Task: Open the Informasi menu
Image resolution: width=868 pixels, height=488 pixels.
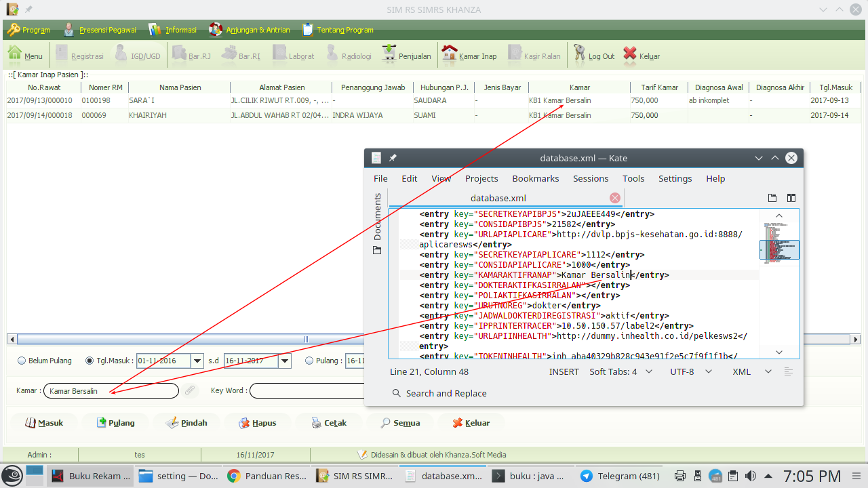Action: [x=172, y=30]
